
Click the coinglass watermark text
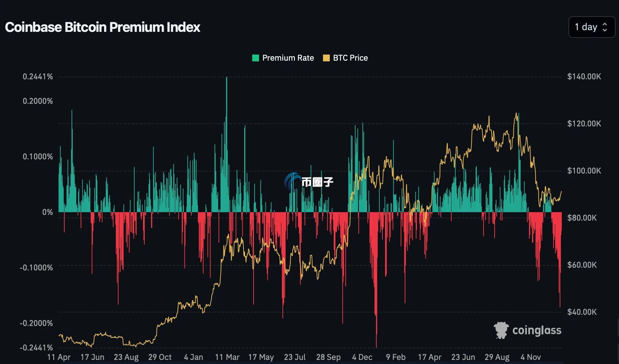pos(537,330)
